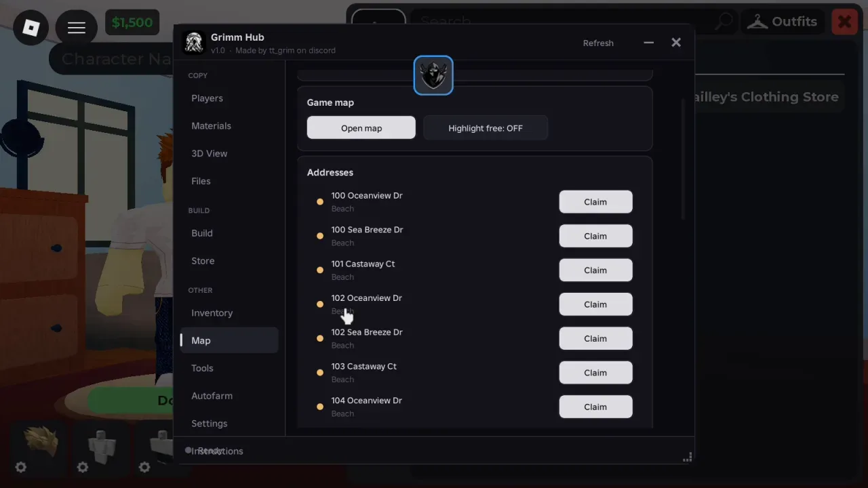868x488 pixels.
Task: Open the Tools section
Action: (x=229, y=368)
